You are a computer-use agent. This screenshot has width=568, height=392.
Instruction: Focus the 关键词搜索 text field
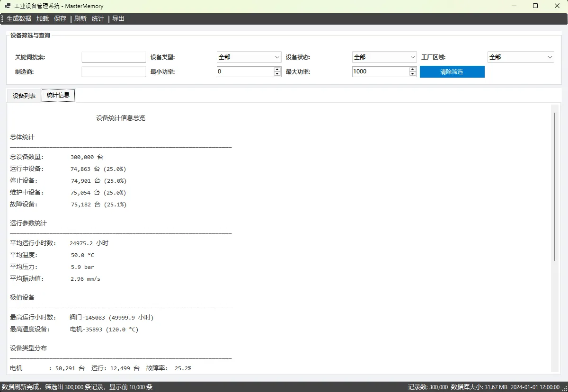[114, 57]
